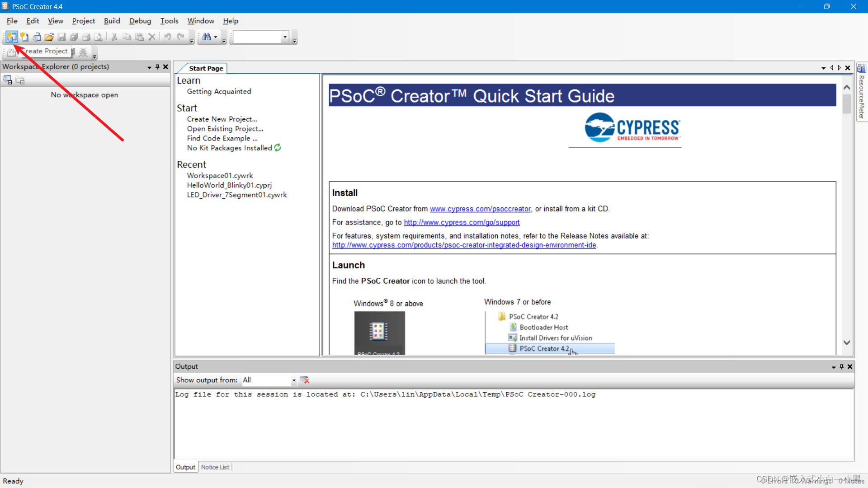Viewport: 868px width, 488px height.
Task: Clear the output using the red X icon
Action: coord(305,380)
